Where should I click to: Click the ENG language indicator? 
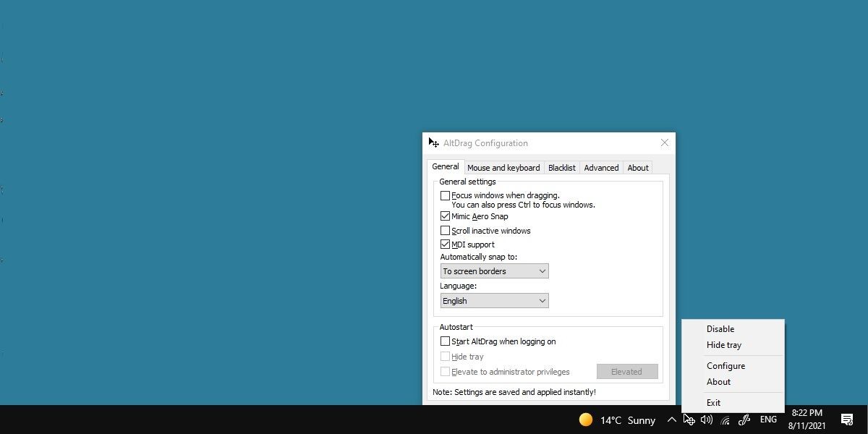click(768, 420)
